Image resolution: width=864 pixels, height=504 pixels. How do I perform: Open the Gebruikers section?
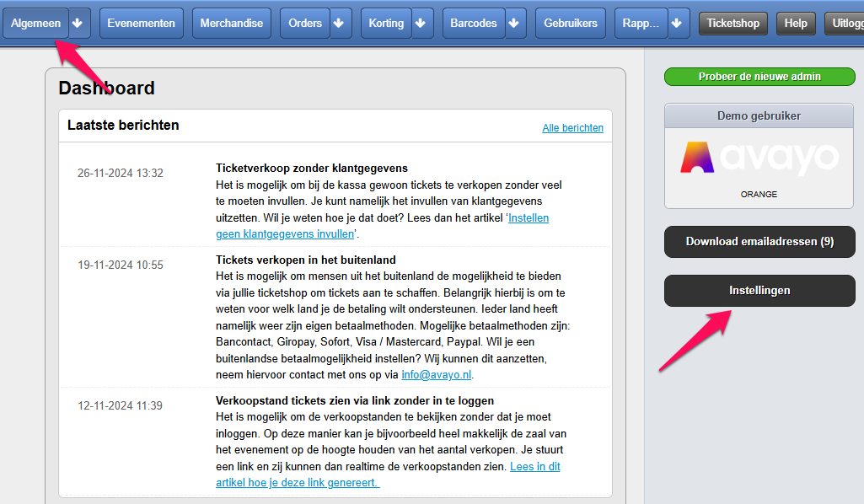click(x=571, y=23)
